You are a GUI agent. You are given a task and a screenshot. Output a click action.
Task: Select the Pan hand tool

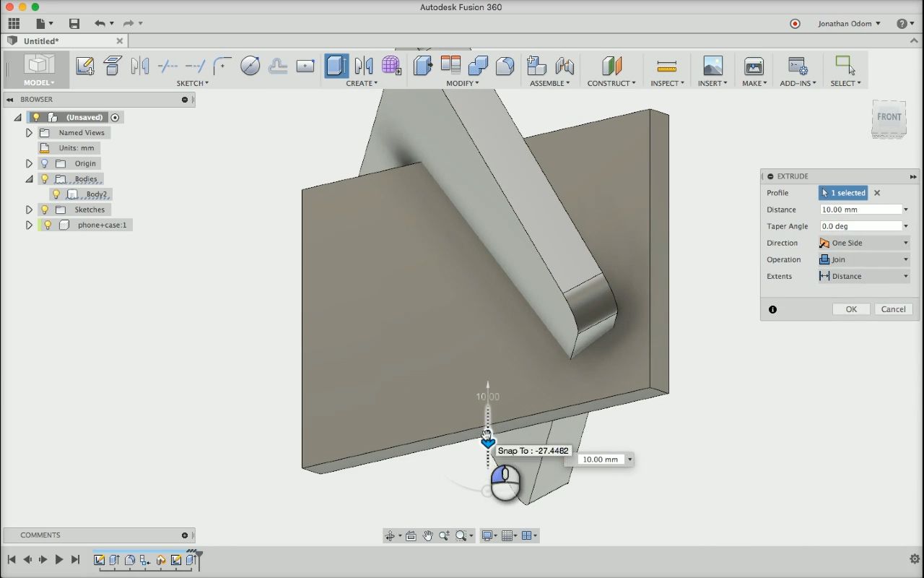427,535
